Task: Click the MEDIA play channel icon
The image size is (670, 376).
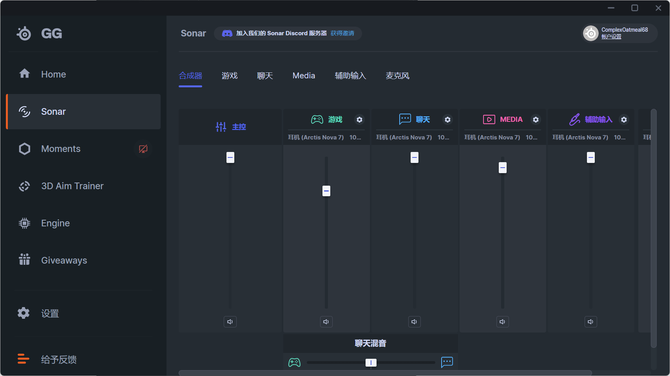Action: [489, 119]
